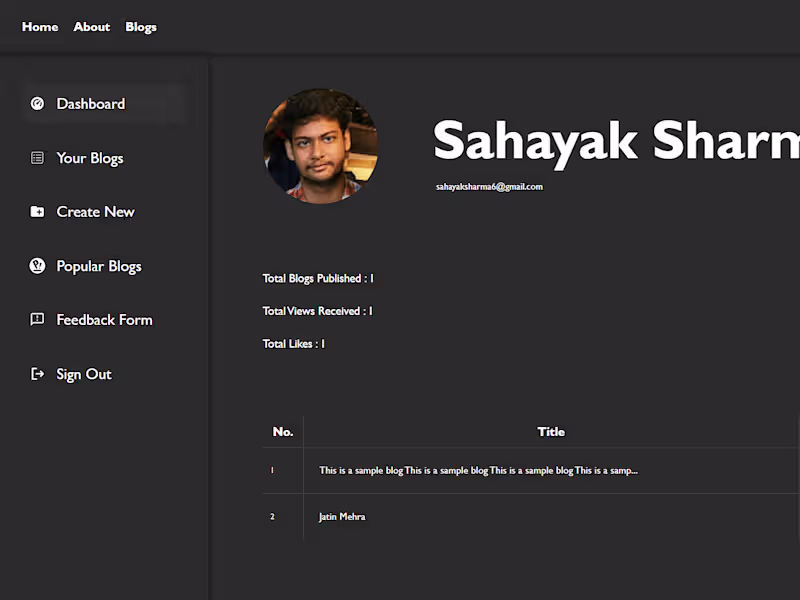
Task: View Popular Blogs from the sidebar
Action: [99, 266]
